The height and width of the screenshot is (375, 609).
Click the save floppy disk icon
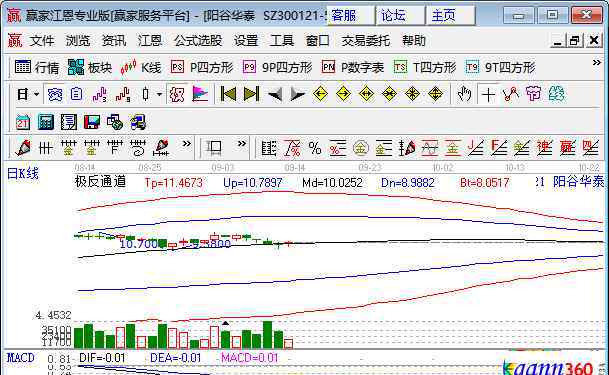pos(92,122)
